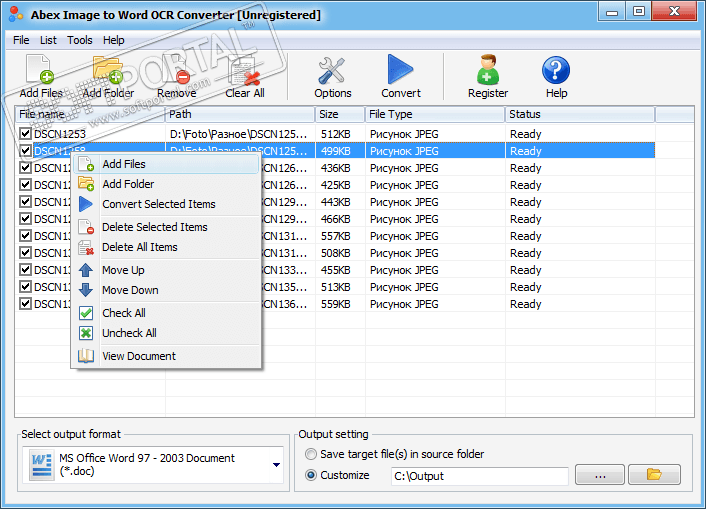Sort by the Path column header
This screenshot has height=509, width=706.
(240, 114)
